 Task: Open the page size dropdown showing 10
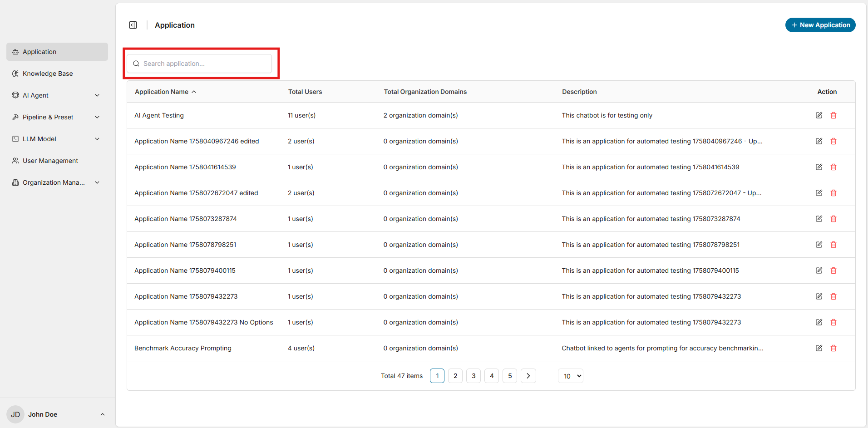coord(570,376)
